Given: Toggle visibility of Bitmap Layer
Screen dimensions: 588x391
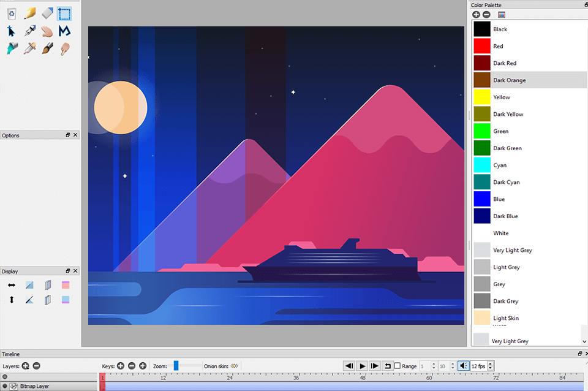Looking at the screenshot, I should point(5,386).
